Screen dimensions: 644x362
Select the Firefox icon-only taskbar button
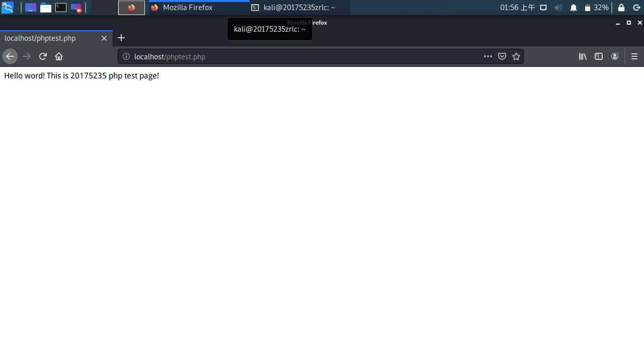(131, 8)
